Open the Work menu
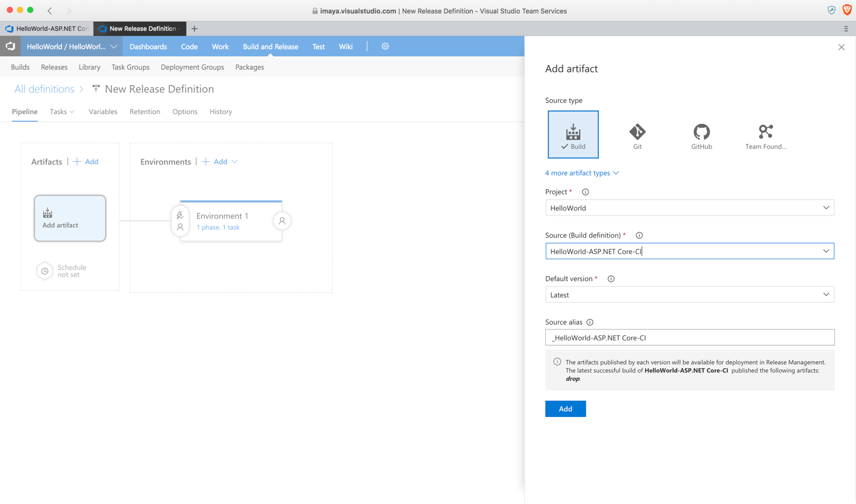 [220, 47]
